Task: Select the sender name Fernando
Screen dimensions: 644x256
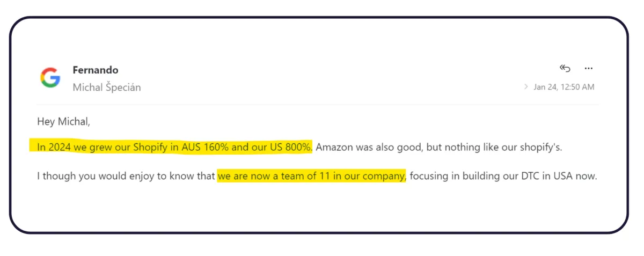Action: point(96,70)
